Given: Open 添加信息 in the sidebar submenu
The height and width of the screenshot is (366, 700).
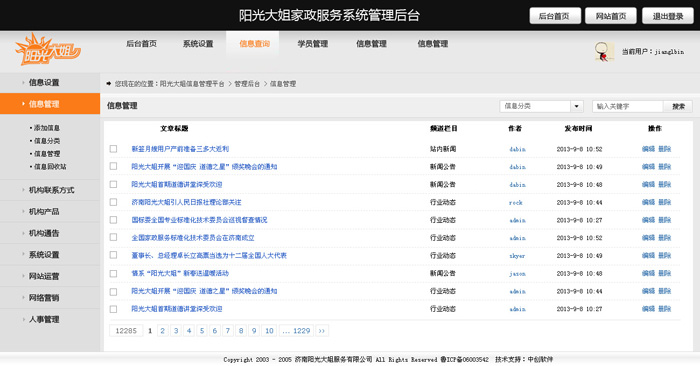Looking at the screenshot, I should tap(46, 128).
